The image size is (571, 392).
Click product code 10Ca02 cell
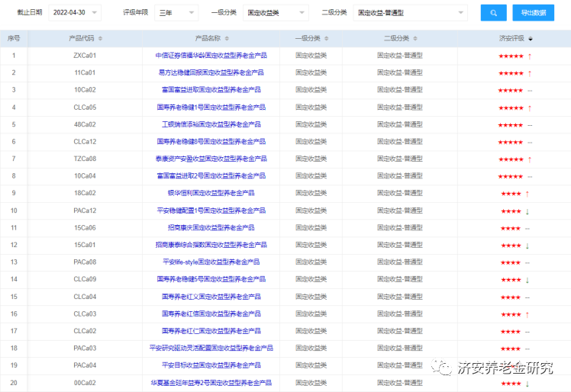click(85, 90)
